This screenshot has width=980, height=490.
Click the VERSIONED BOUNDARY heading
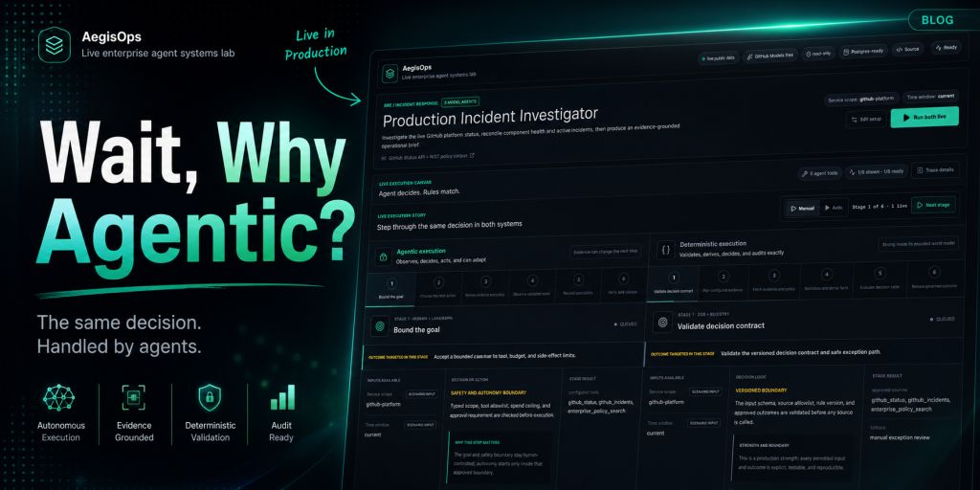click(761, 390)
